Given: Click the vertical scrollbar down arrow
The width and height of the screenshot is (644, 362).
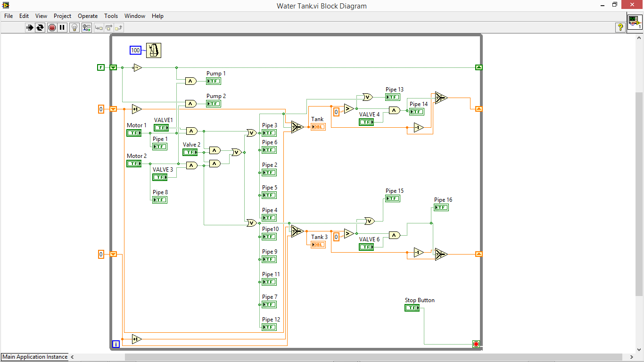Looking at the screenshot, I should click(x=640, y=349).
